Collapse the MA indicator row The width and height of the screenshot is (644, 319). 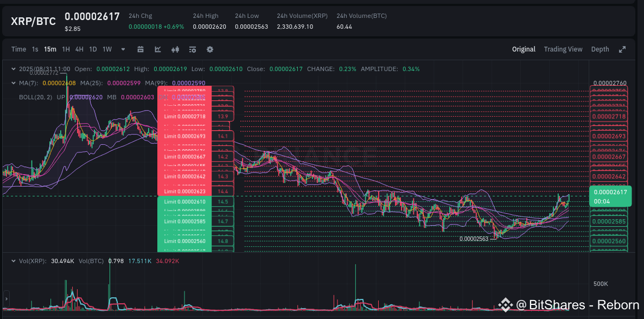point(14,83)
